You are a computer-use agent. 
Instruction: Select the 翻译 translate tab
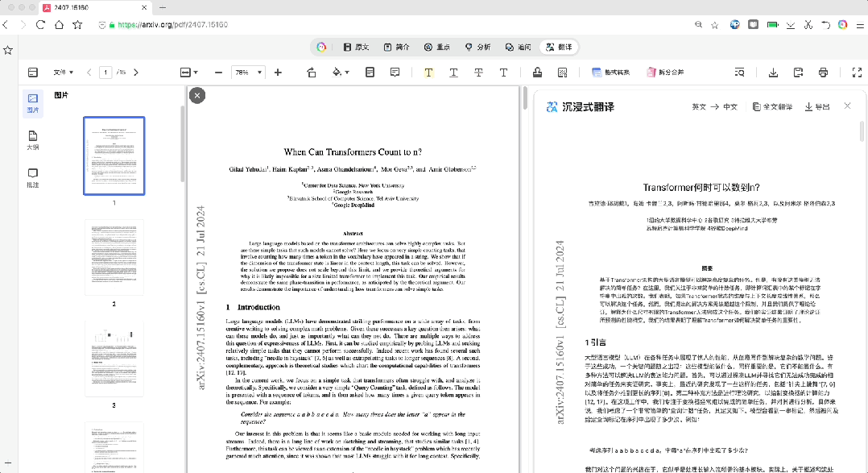tap(559, 47)
